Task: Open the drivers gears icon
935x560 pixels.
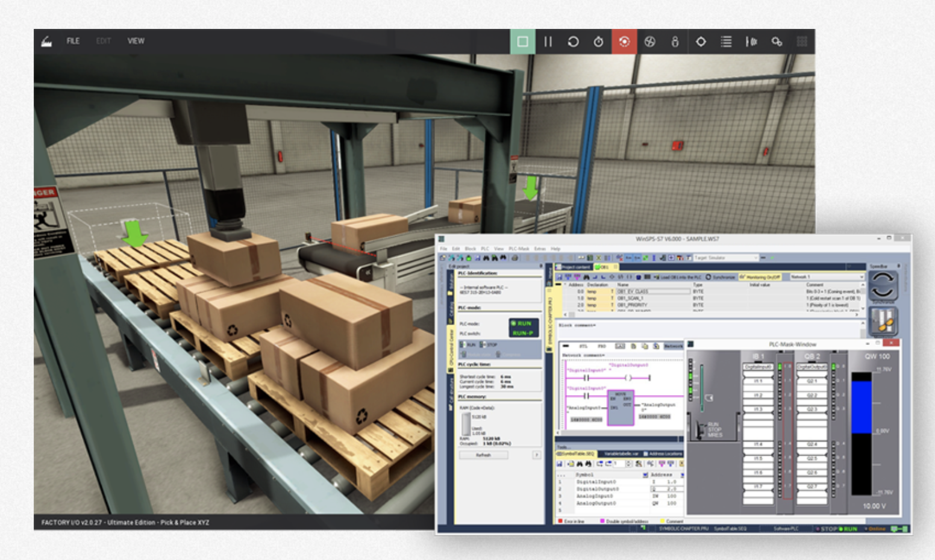Action: 777,42
